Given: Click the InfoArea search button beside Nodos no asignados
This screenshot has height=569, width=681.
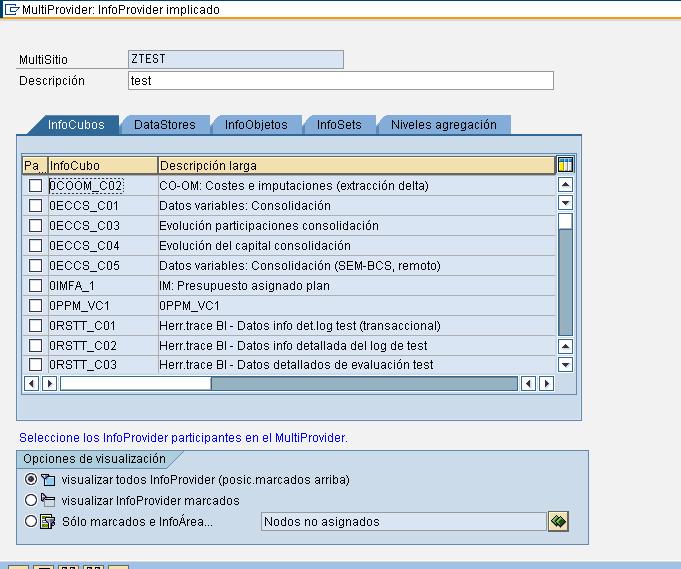Looking at the screenshot, I should 558,521.
